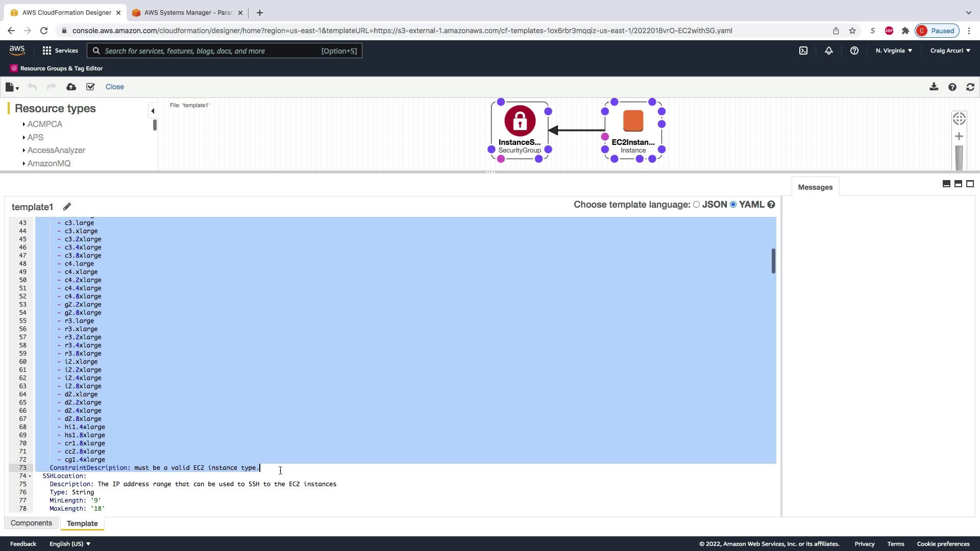
Task: Click the fit to window target icon
Action: click(x=959, y=118)
